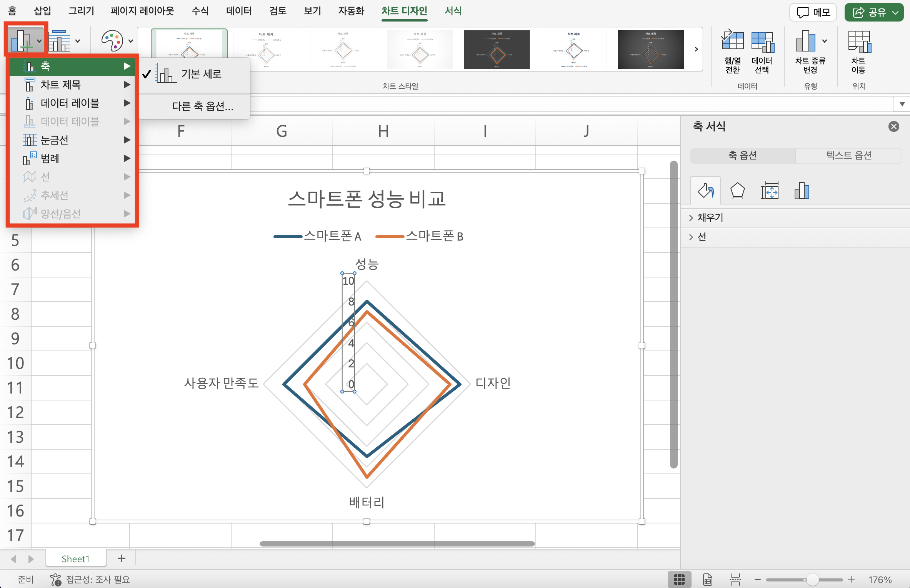Screen dimensions: 910x588
Task: Open the 수식 ribbon tab
Action: click(200, 11)
